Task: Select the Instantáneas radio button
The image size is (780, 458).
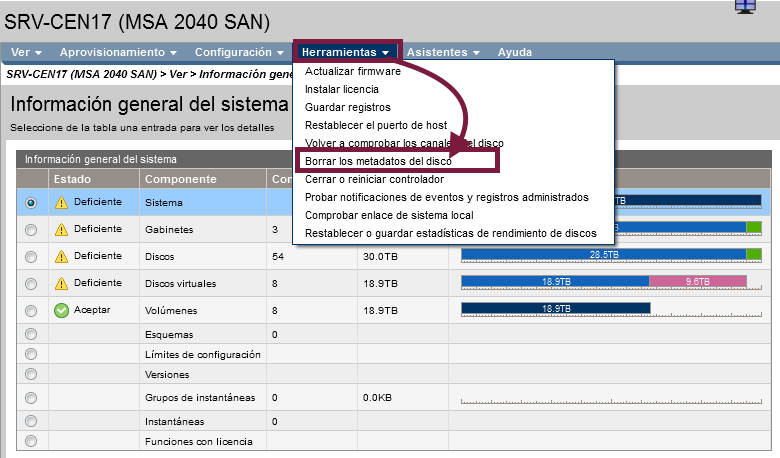Action: point(31,421)
